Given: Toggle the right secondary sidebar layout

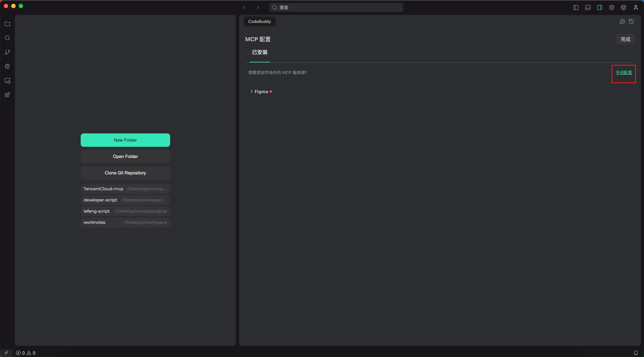Looking at the screenshot, I should pyautogui.click(x=599, y=7).
